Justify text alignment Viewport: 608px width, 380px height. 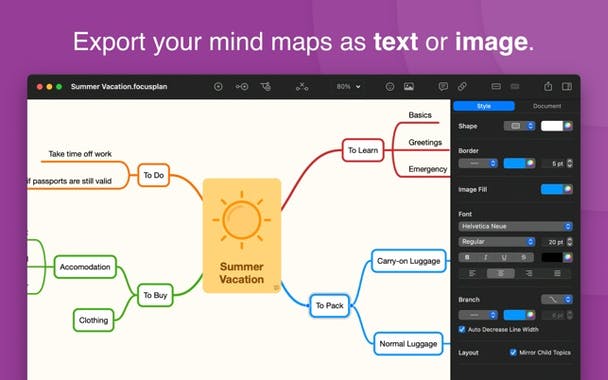[557, 273]
